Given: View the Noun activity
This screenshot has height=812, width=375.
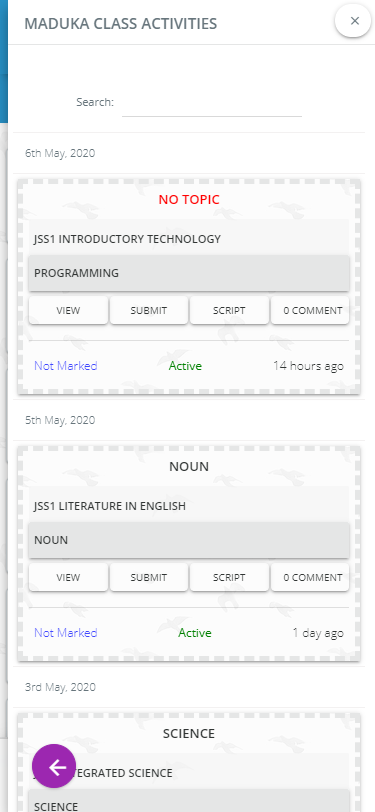Looking at the screenshot, I should point(68,577).
